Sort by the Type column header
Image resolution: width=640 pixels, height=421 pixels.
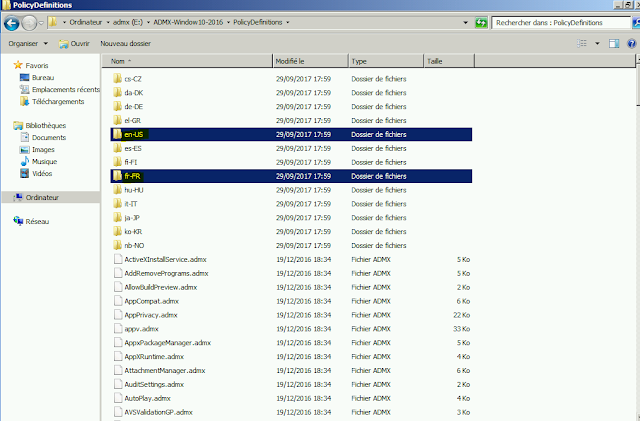coord(386,61)
